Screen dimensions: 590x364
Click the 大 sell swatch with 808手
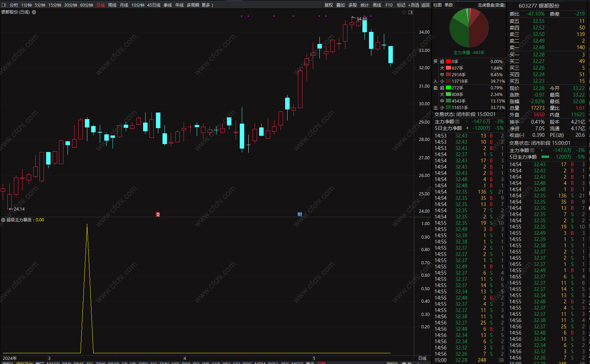(x=448, y=94)
